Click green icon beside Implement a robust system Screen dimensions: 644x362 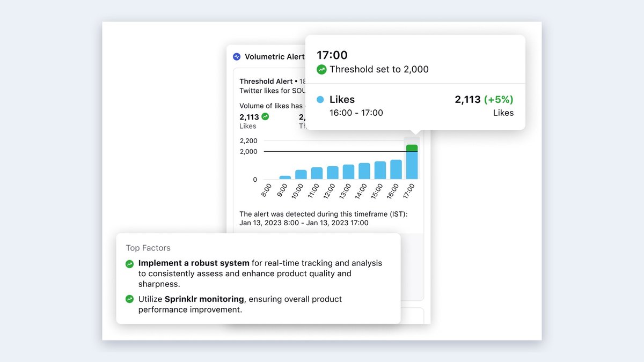point(129,263)
